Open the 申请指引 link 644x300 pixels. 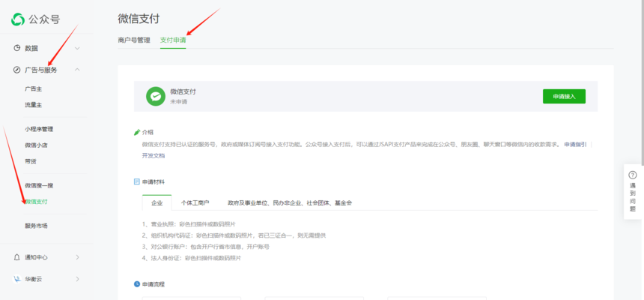pyautogui.click(x=575, y=145)
